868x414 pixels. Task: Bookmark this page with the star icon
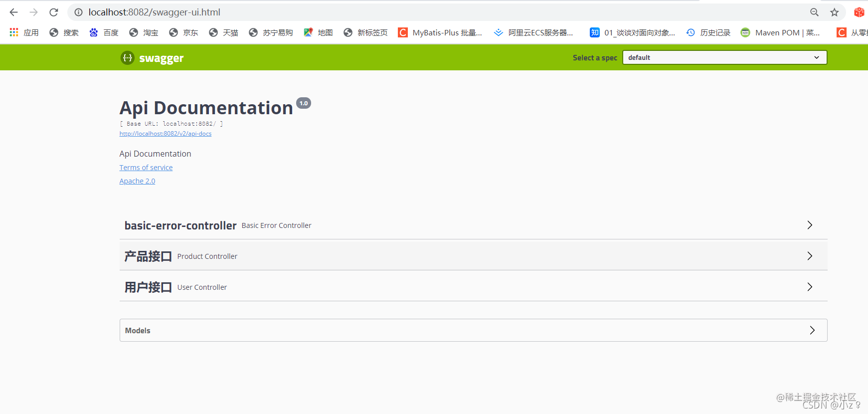[834, 12]
